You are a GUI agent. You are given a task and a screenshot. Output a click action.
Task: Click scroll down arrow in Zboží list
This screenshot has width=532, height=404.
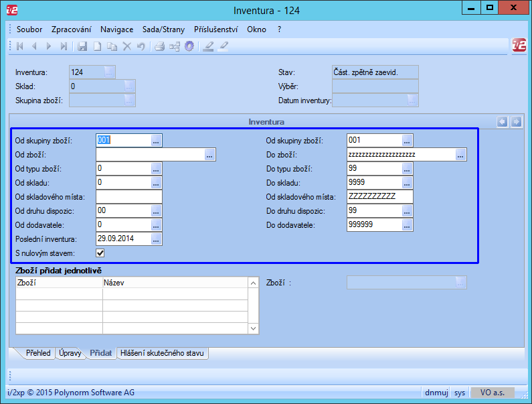click(x=254, y=328)
